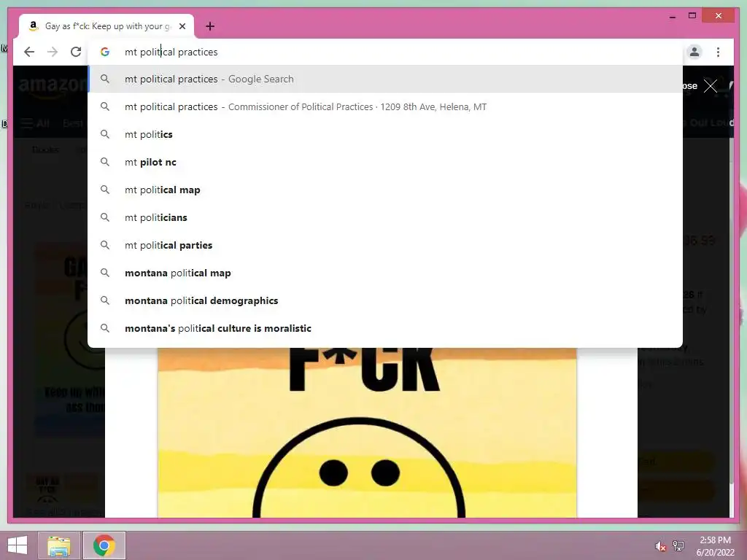
Task: Open the clock showing 2:58 PM
Action: point(715,546)
